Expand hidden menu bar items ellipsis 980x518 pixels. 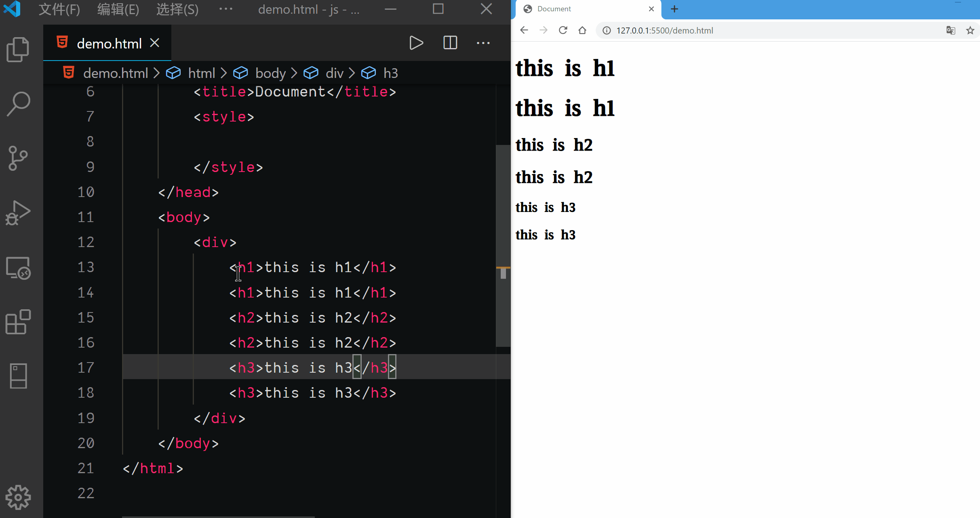click(x=226, y=9)
